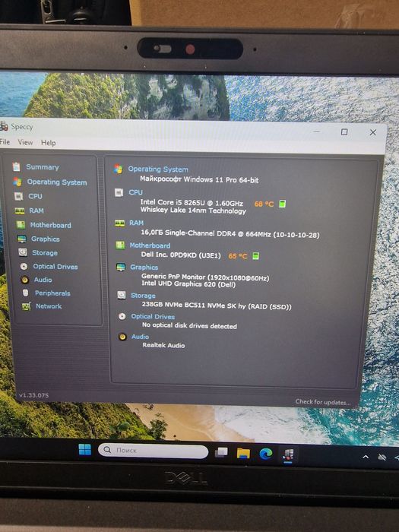Screen dimensions: 399x532
Task: Click the Graphics monitor icon in sidebar
Action: [x=22, y=239]
